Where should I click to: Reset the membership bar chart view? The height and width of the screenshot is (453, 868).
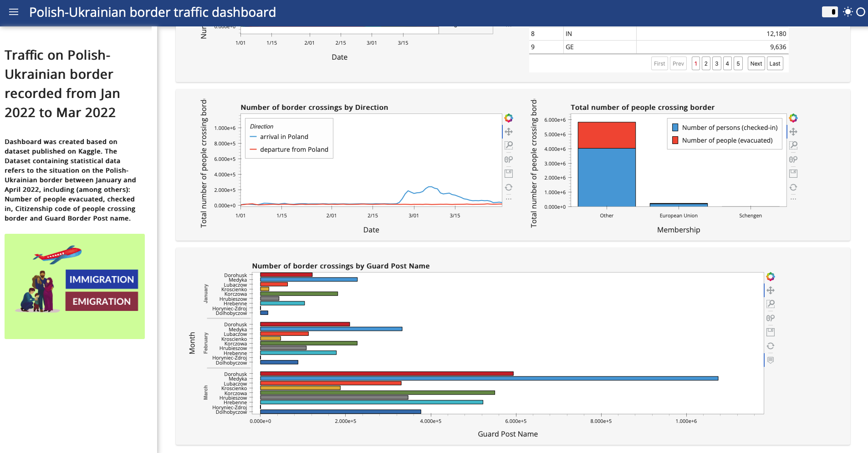(x=793, y=187)
